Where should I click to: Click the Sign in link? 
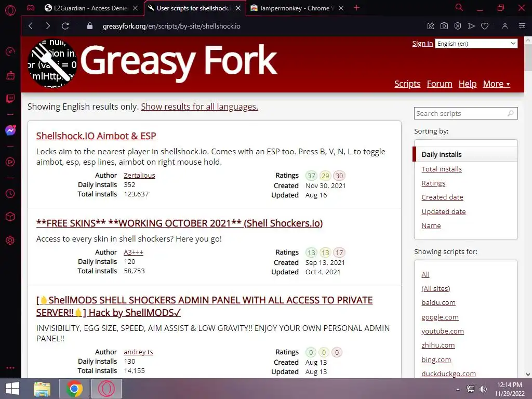422,44
